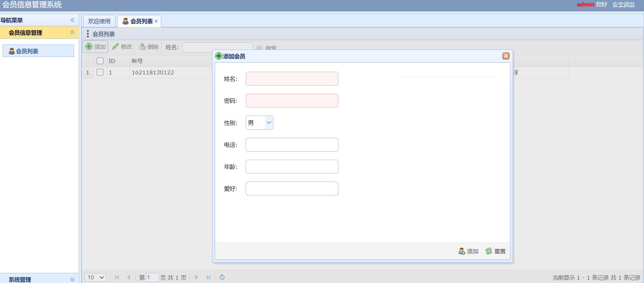Click the admin username text
This screenshot has width=644, height=283.
(x=585, y=4)
